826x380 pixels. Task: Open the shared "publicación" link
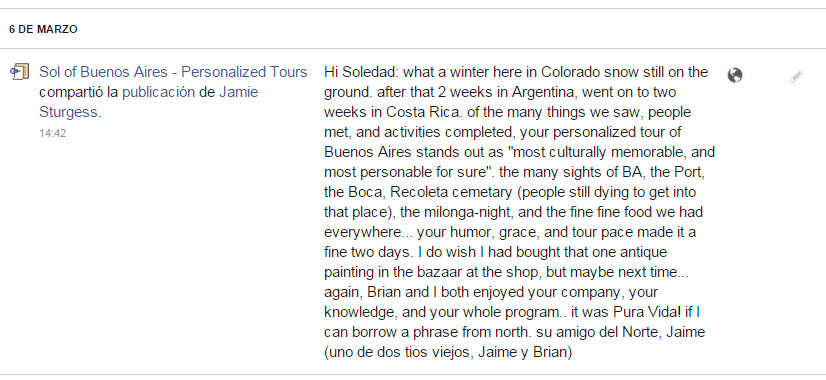pyautogui.click(x=159, y=92)
